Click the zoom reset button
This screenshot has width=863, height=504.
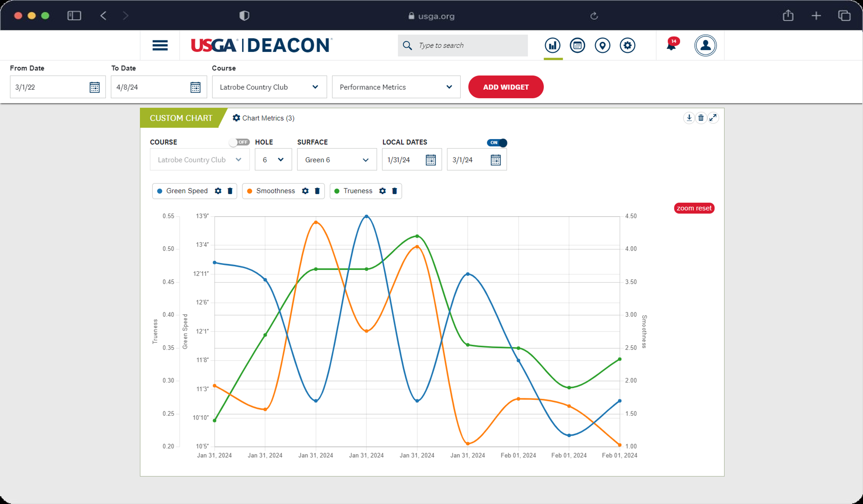pos(694,208)
